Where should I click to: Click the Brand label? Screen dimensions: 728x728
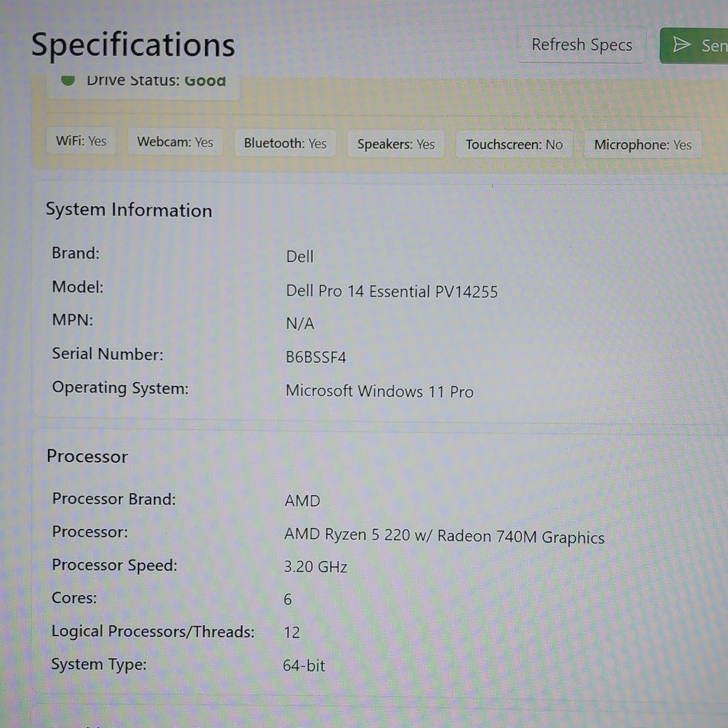[75, 253]
